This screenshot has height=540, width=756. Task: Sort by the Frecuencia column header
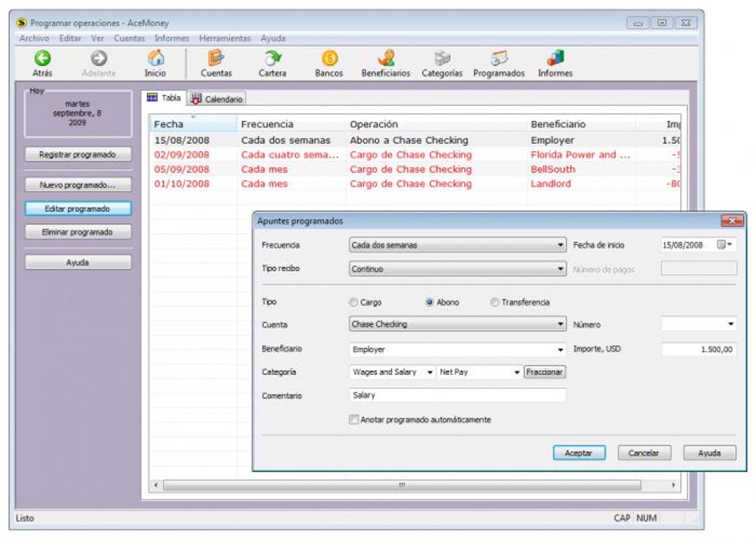(291, 124)
